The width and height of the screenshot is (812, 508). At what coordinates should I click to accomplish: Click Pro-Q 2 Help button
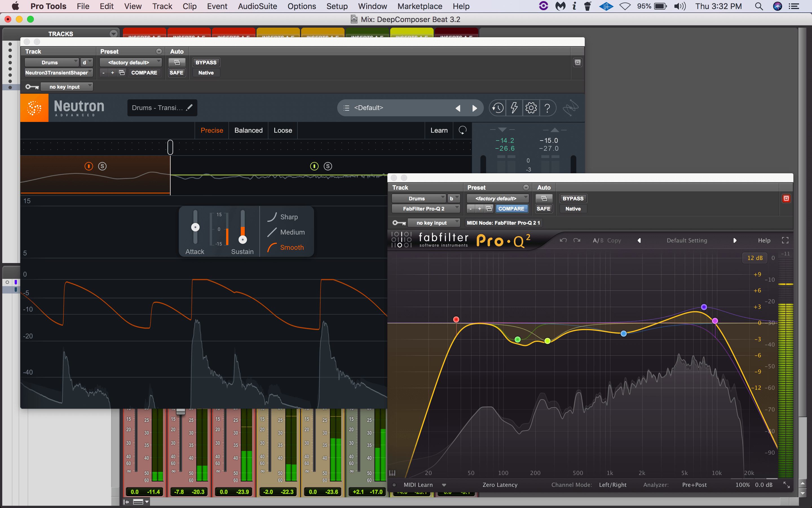point(764,240)
